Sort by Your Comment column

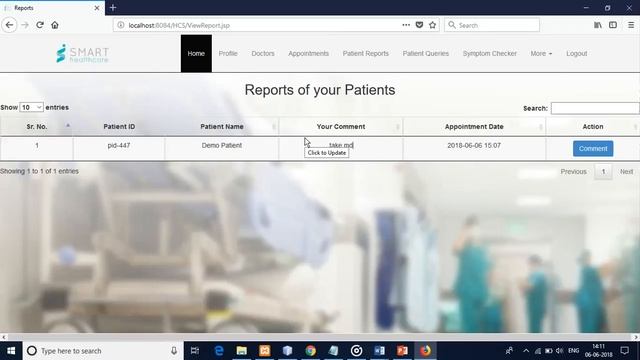[341, 127]
